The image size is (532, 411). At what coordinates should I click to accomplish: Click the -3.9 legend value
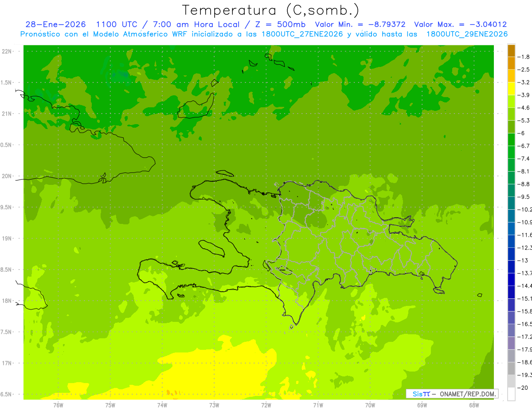coord(524,95)
